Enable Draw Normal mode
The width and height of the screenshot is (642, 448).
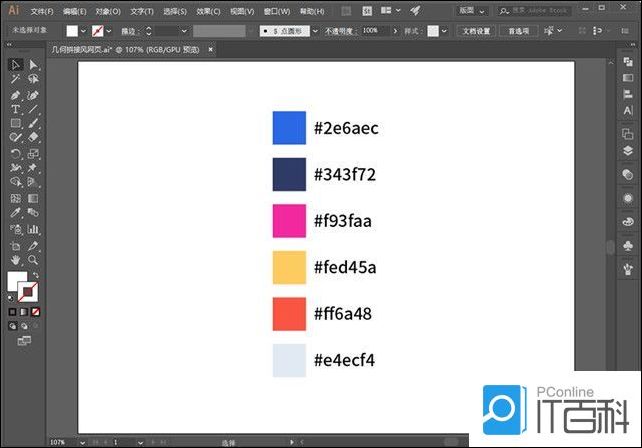pos(13,326)
